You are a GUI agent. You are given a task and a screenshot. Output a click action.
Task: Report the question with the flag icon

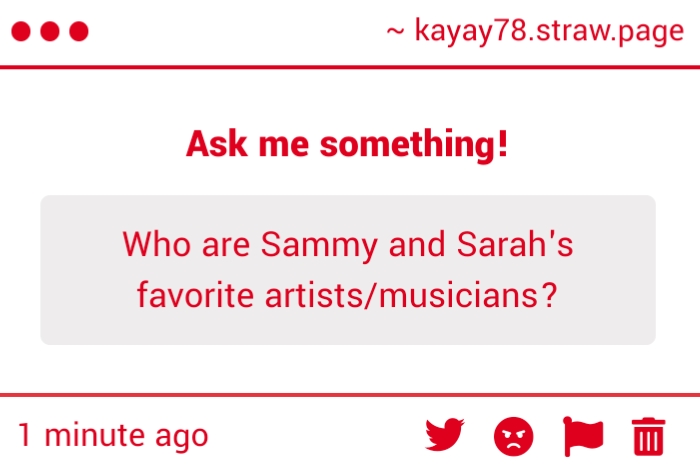[583, 436]
